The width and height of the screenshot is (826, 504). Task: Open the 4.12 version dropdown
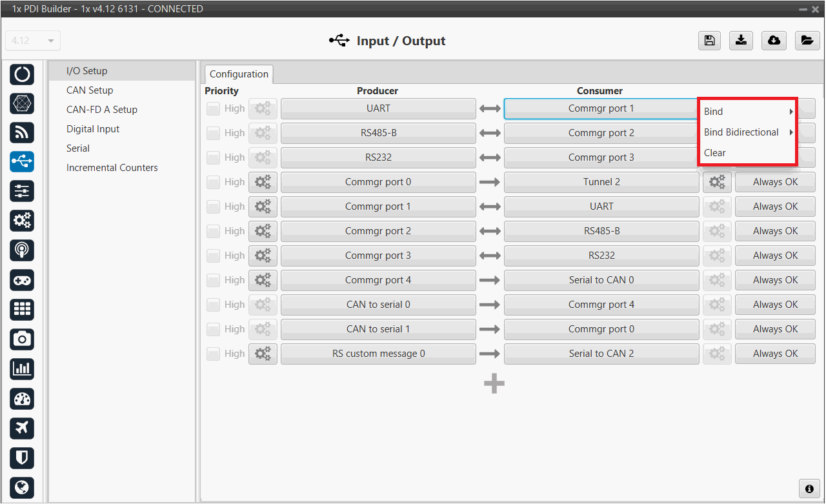[33, 41]
